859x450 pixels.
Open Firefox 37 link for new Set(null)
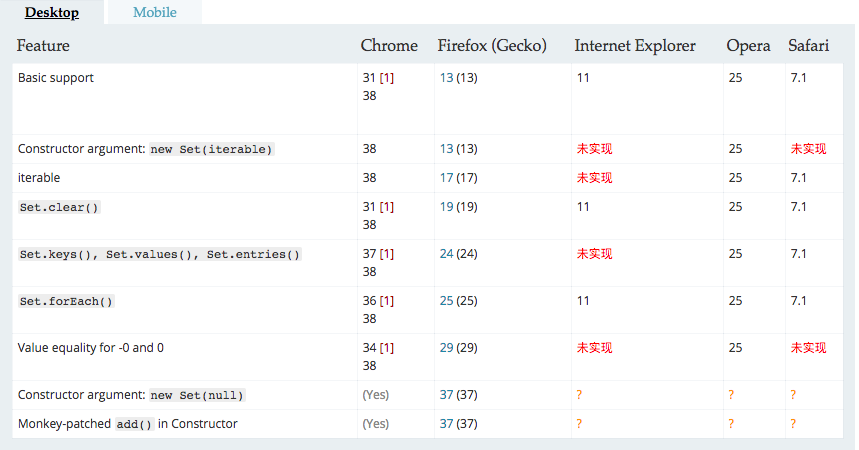446,395
